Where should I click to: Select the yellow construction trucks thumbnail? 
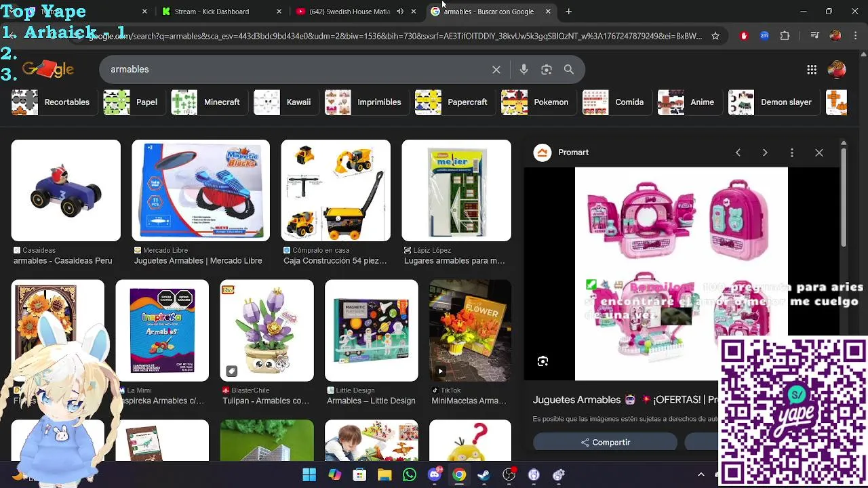(x=336, y=190)
